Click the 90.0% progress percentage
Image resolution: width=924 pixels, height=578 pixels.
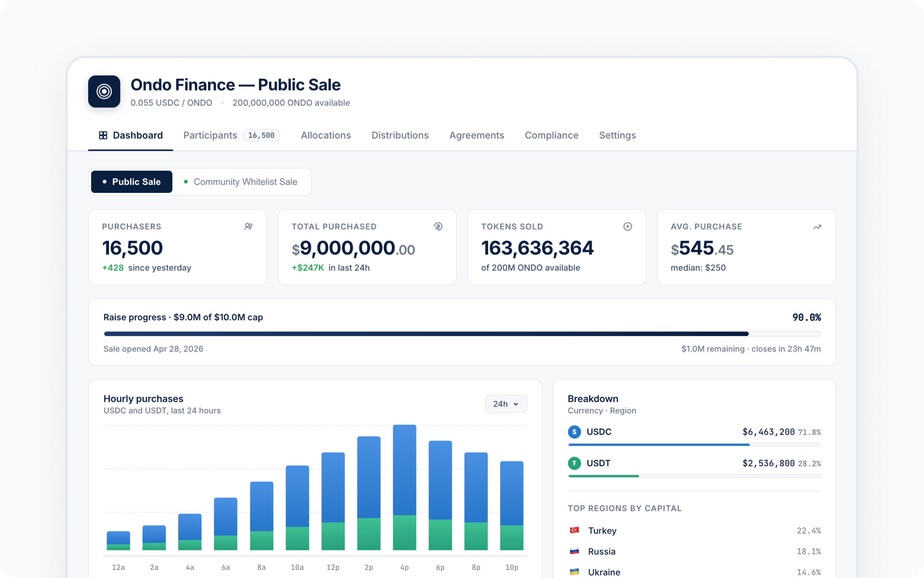[x=807, y=317]
